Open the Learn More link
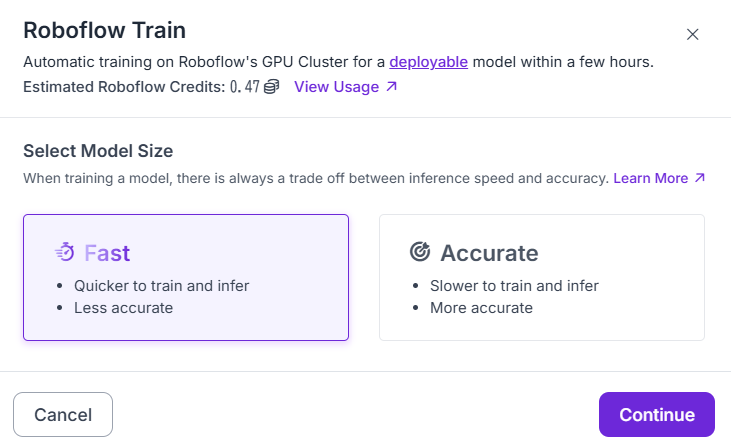The width and height of the screenshot is (731, 448). (x=659, y=178)
